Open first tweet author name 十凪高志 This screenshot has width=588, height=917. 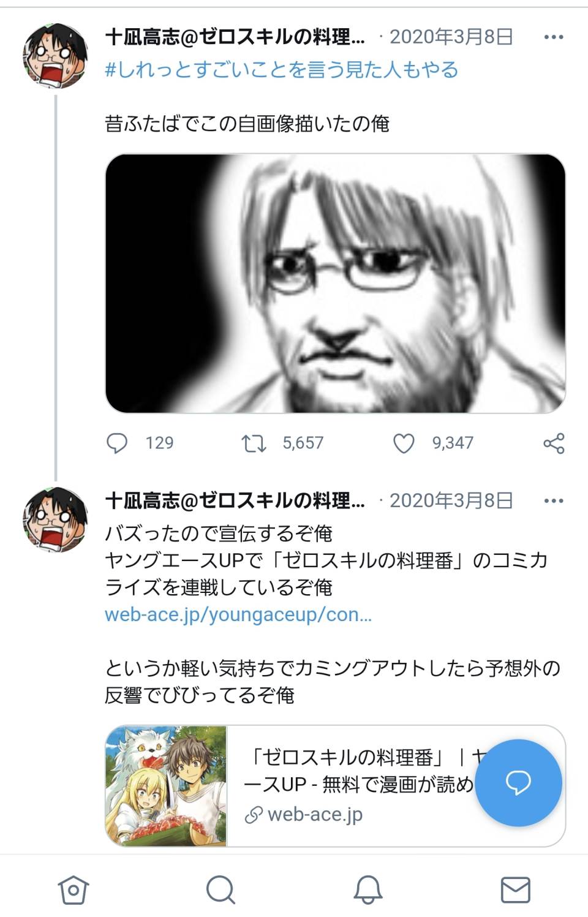[235, 37]
